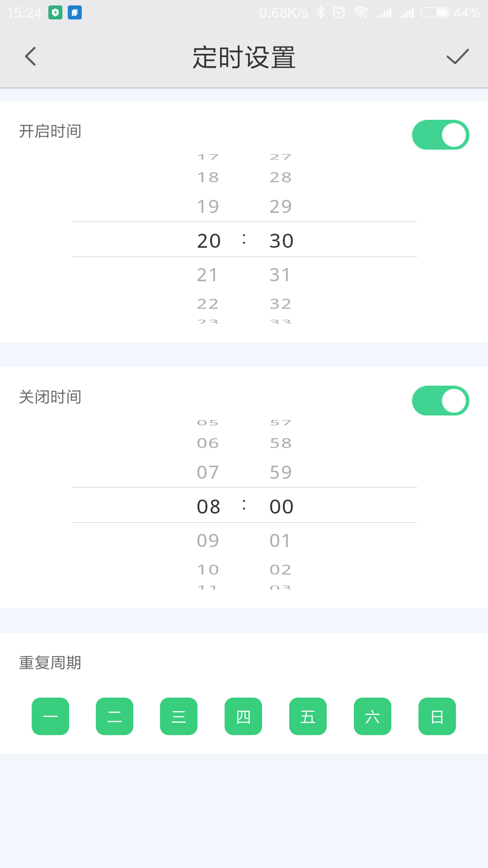Deselect Sunday (日) repeat day
The width and height of the screenshot is (488, 868).
pyautogui.click(x=437, y=717)
